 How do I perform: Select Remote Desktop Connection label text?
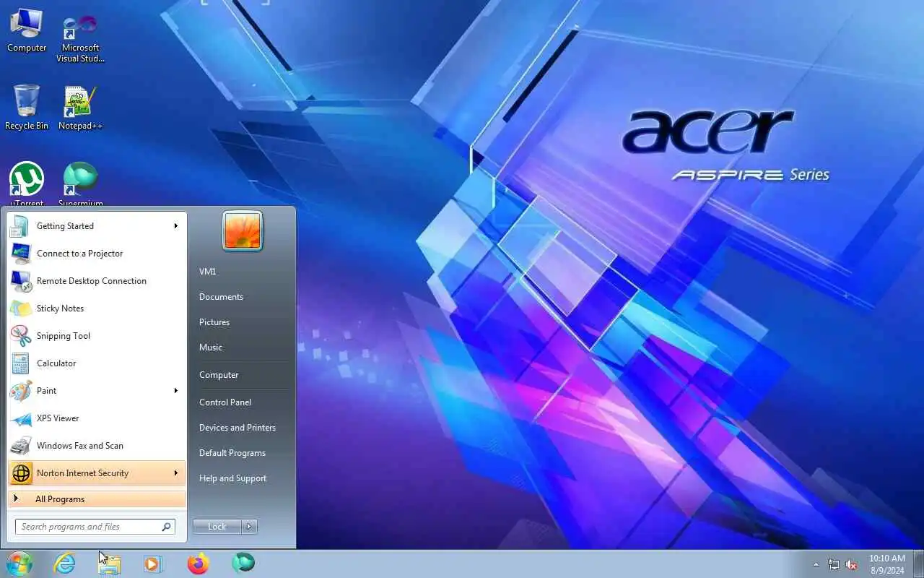coord(92,281)
